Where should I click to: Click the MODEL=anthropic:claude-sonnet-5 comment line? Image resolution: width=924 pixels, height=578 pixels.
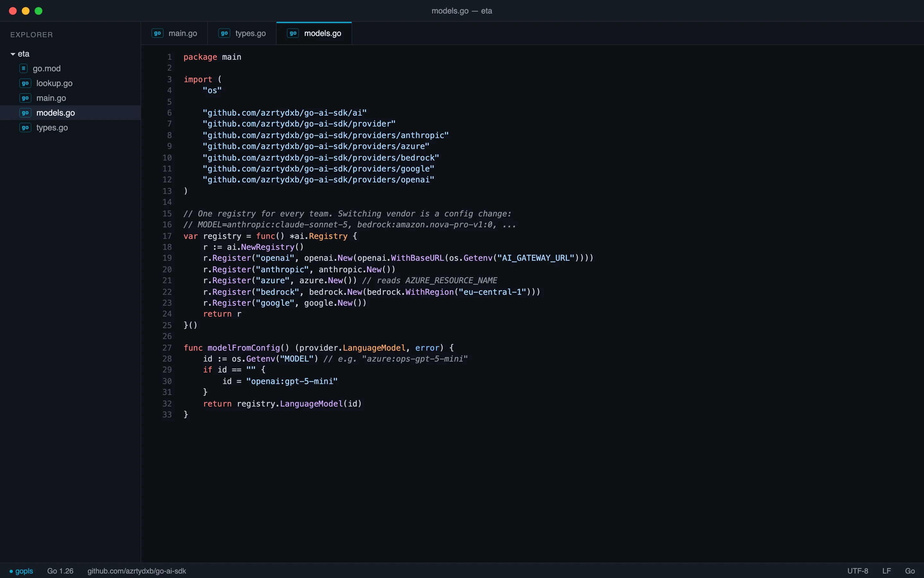[350, 225]
